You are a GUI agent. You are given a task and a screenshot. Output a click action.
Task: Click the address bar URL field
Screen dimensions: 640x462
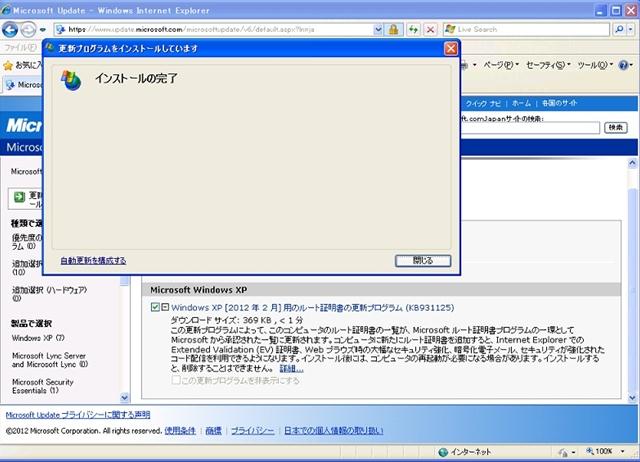[214, 29]
